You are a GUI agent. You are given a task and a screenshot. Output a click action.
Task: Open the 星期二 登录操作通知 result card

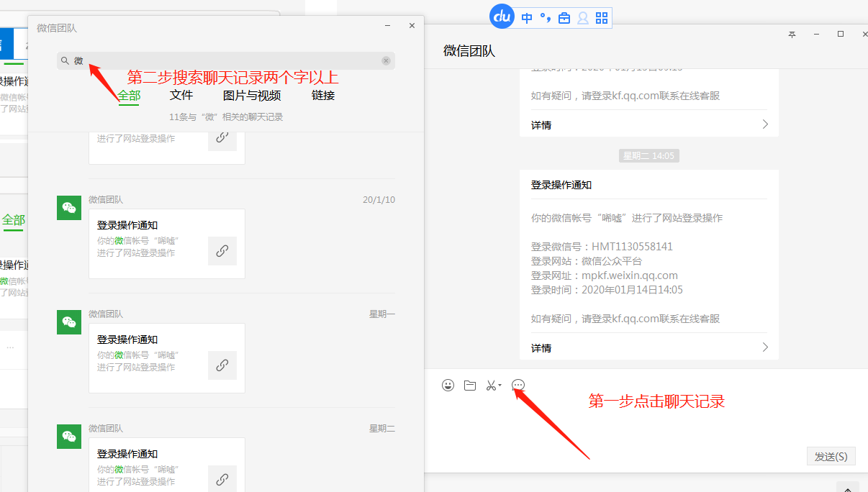(x=167, y=465)
